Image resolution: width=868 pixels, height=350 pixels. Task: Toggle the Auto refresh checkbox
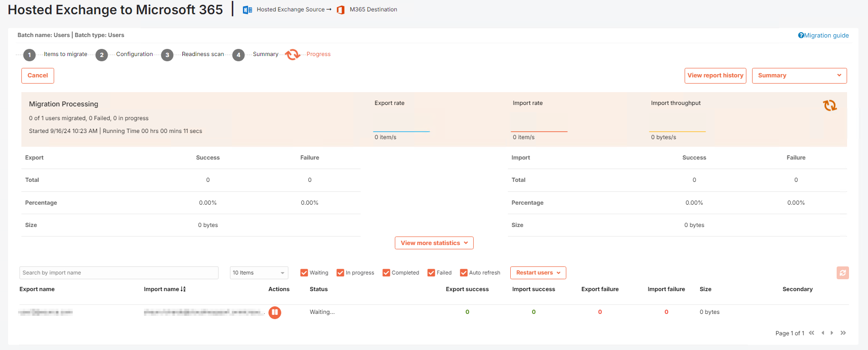[464, 273]
